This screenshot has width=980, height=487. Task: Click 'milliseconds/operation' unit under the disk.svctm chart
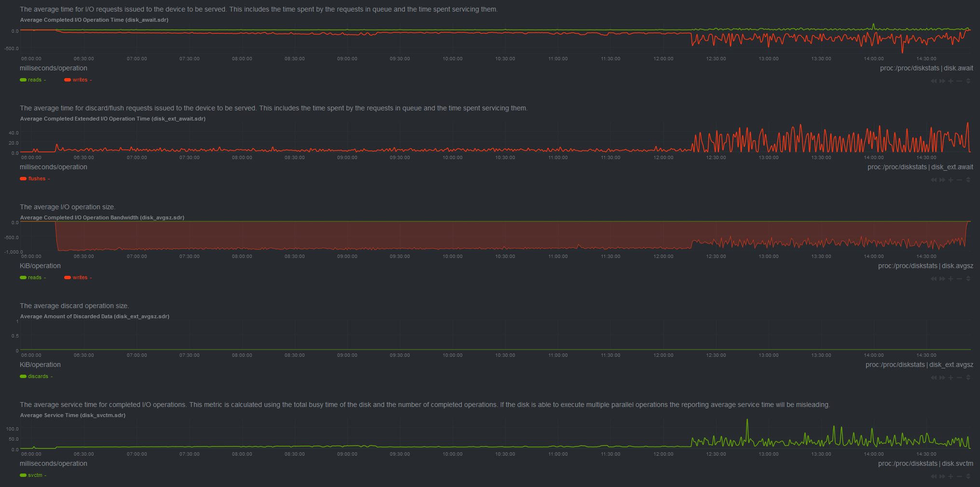(54, 464)
